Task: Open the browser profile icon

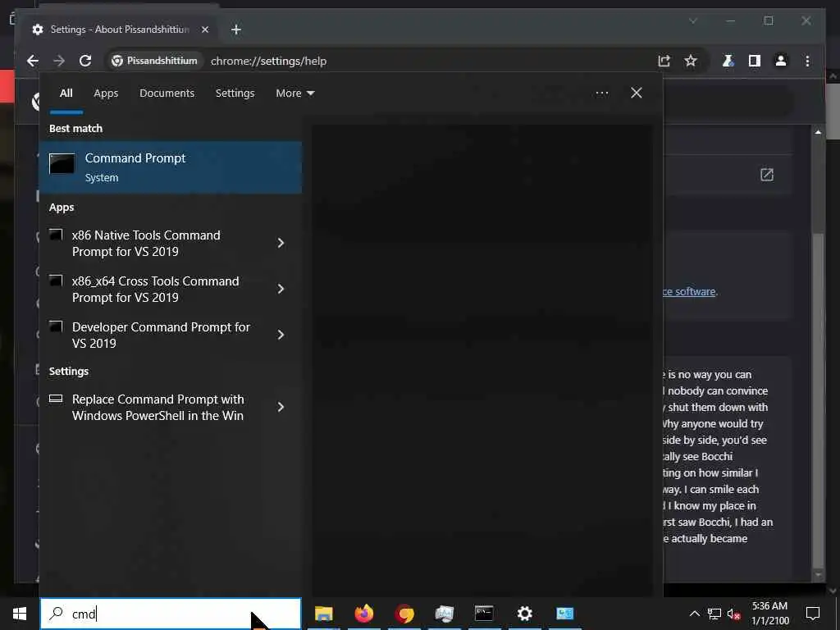Action: (x=781, y=61)
